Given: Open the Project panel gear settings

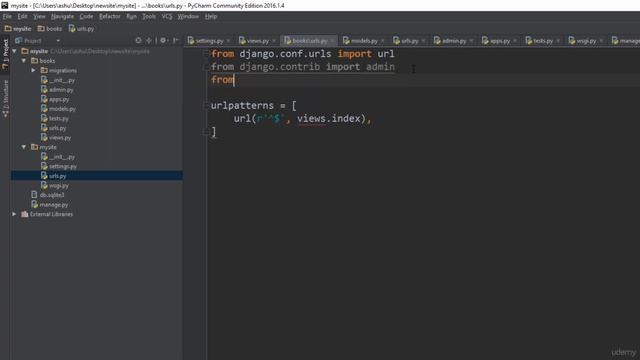Looking at the screenshot, I should pyautogui.click(x=163, y=40).
